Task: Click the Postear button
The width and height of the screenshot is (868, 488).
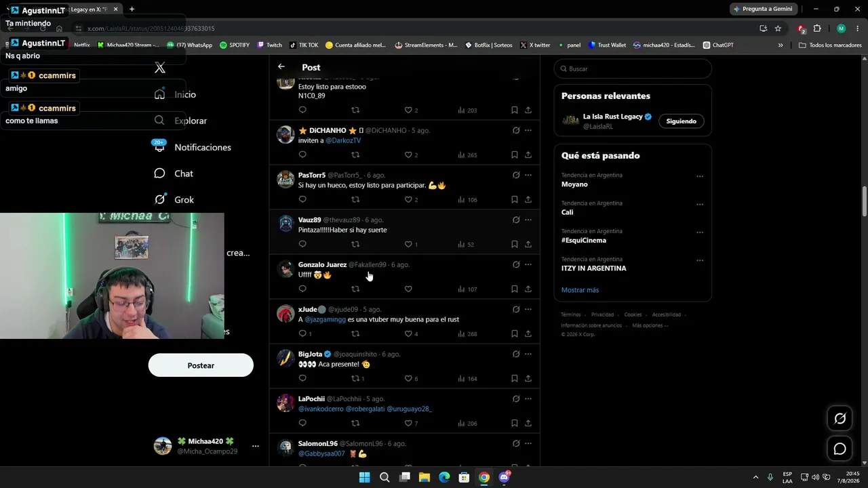Action: pos(201,365)
